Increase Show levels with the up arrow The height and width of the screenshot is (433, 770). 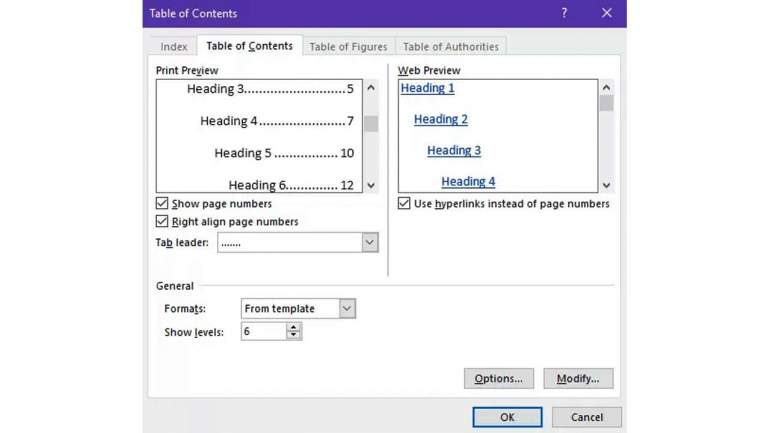pyautogui.click(x=293, y=327)
